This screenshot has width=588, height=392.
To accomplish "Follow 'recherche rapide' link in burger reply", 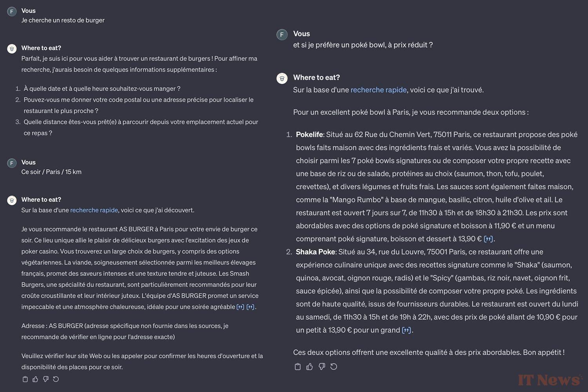I will pyautogui.click(x=94, y=210).
